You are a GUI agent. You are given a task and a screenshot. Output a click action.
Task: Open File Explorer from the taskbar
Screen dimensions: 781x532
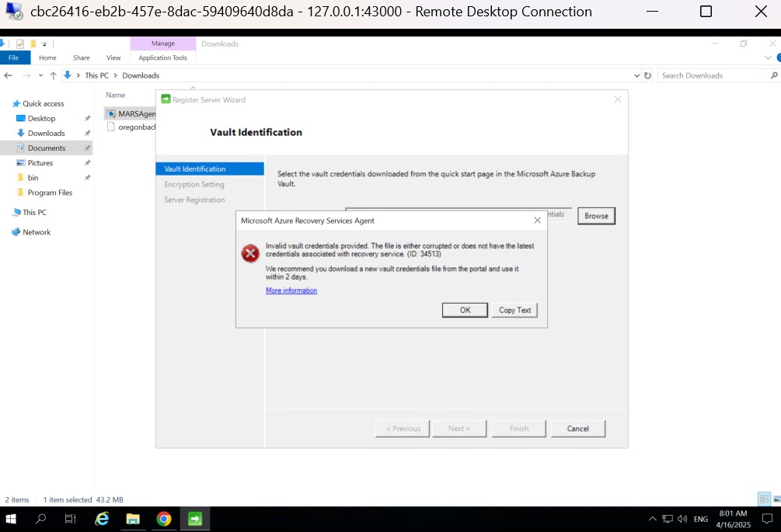(x=133, y=519)
